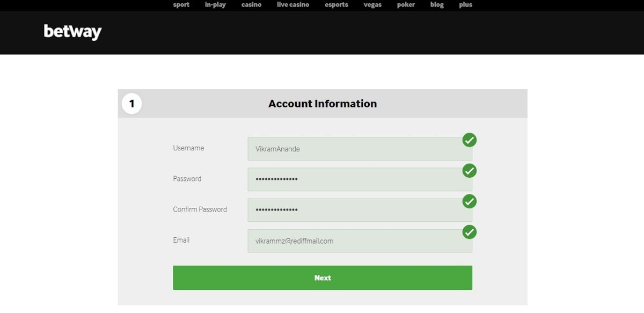Select the Confirm Password input field

click(354, 210)
